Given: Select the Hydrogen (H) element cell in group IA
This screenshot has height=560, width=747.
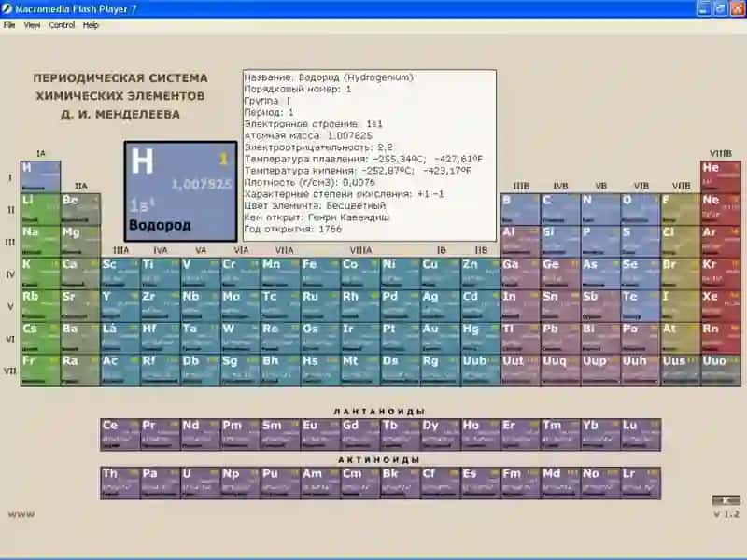Looking at the screenshot, I should coord(40,176).
